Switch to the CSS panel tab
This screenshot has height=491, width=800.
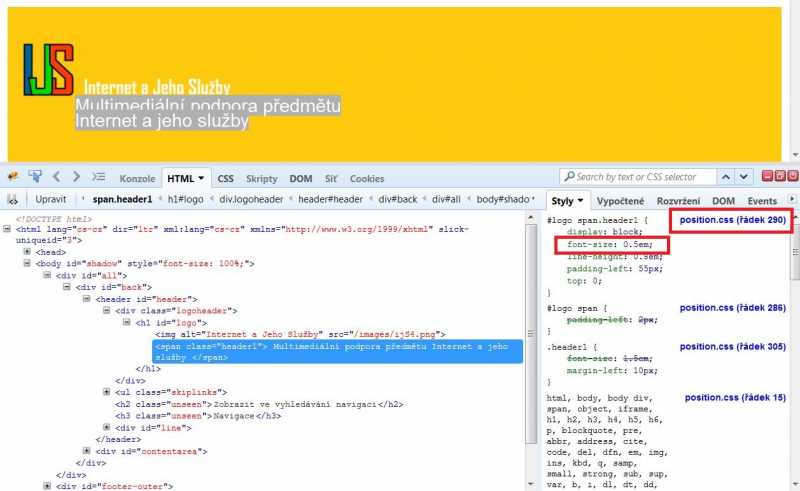[x=226, y=179]
